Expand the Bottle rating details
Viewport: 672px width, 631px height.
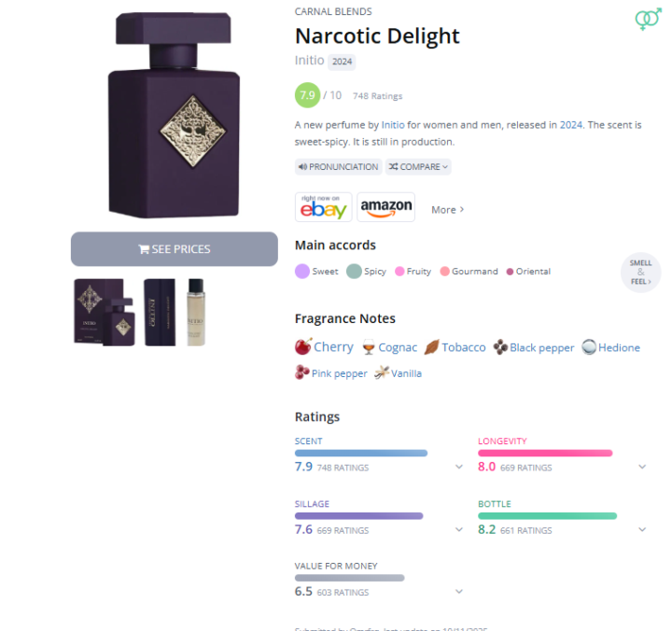pos(642,529)
